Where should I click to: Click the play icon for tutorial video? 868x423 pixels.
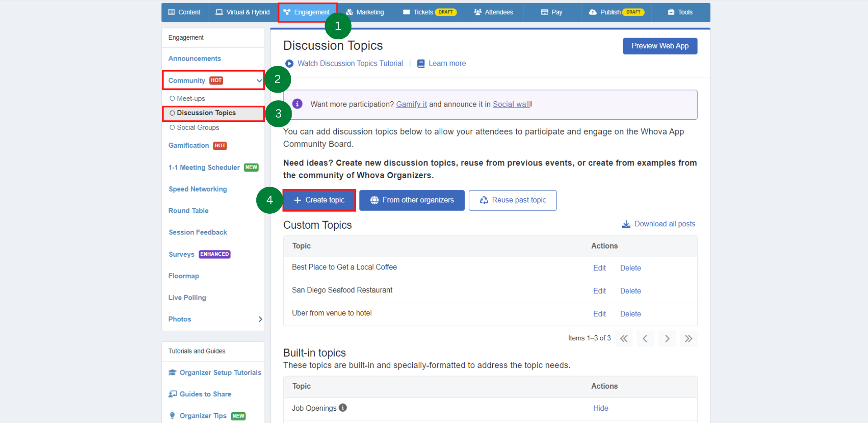(289, 64)
